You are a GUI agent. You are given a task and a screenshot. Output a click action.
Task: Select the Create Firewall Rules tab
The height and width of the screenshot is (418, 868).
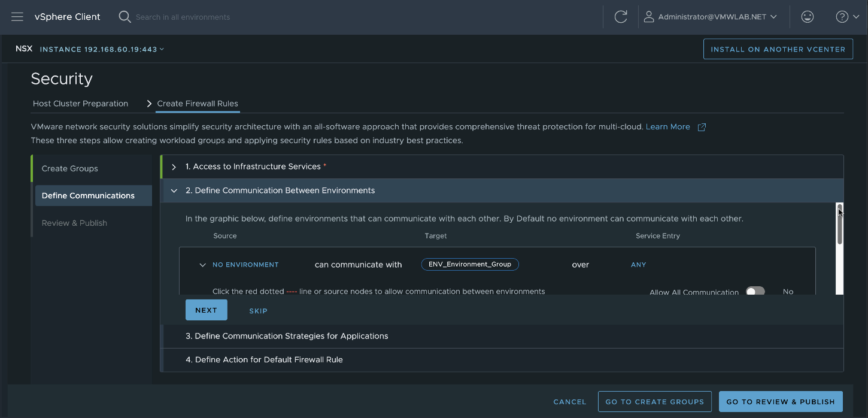coord(198,104)
